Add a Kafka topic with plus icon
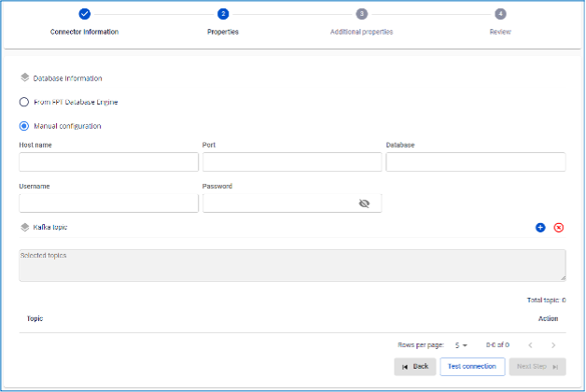The height and width of the screenshot is (392, 586). coord(540,227)
